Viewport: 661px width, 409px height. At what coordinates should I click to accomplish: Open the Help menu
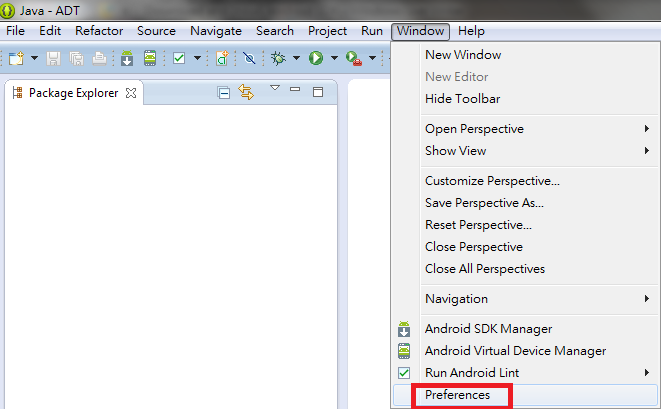point(471,31)
